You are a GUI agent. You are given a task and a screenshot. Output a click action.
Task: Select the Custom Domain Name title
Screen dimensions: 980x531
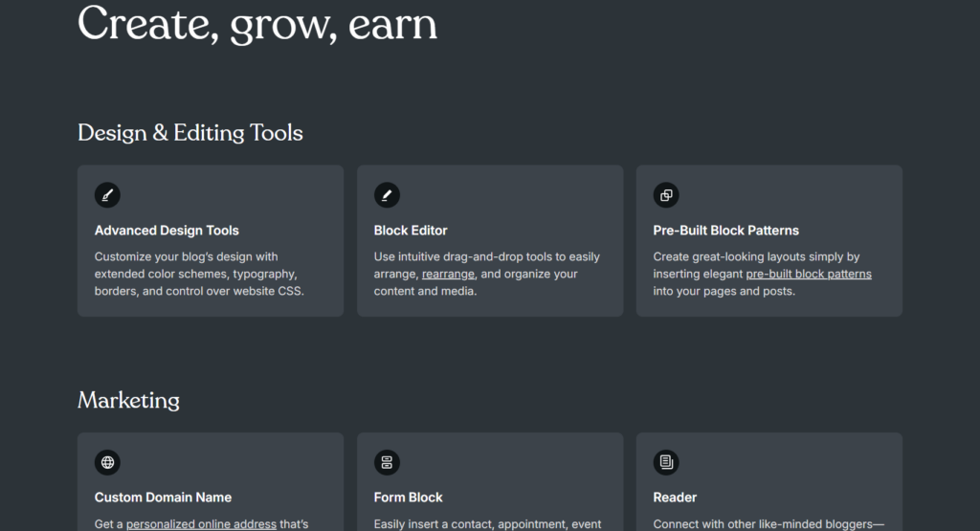[x=163, y=498]
